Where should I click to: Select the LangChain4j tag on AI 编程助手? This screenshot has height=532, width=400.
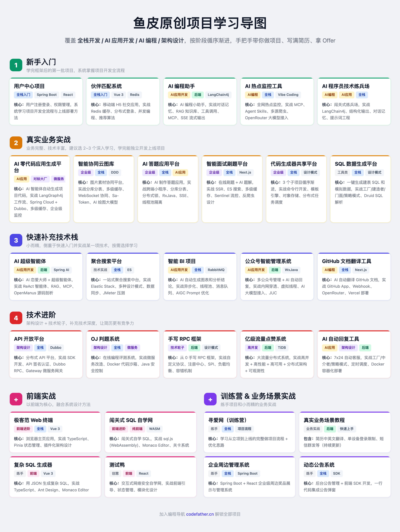pos(219,95)
